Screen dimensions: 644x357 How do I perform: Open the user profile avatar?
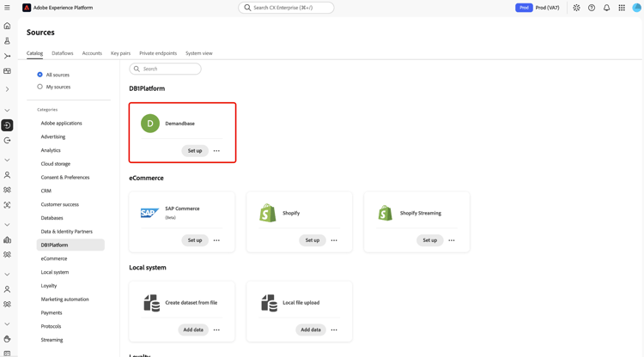tap(636, 8)
